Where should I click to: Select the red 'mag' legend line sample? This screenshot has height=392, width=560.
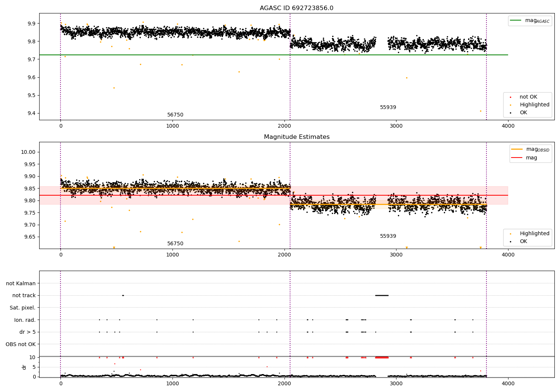click(517, 158)
